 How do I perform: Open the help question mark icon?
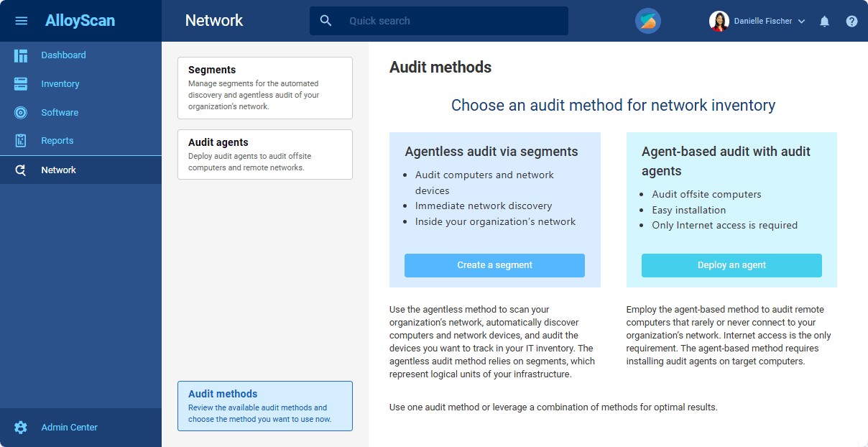(x=851, y=22)
